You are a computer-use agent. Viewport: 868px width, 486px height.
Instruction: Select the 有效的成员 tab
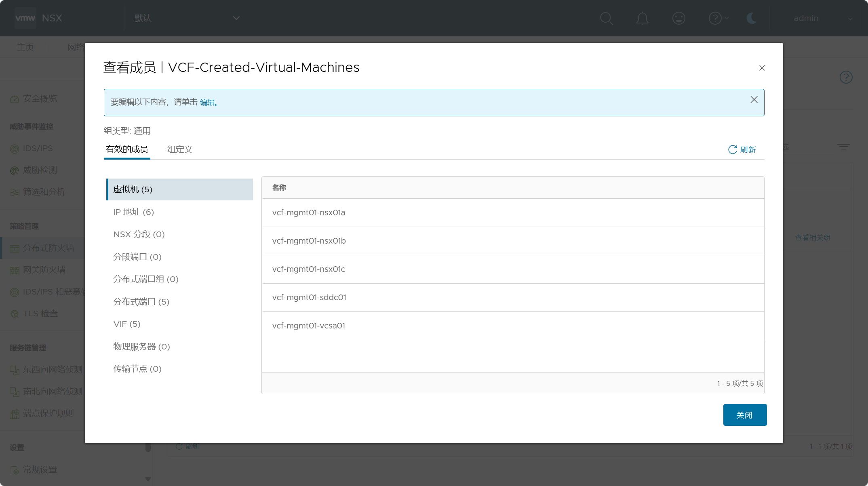[127, 149]
